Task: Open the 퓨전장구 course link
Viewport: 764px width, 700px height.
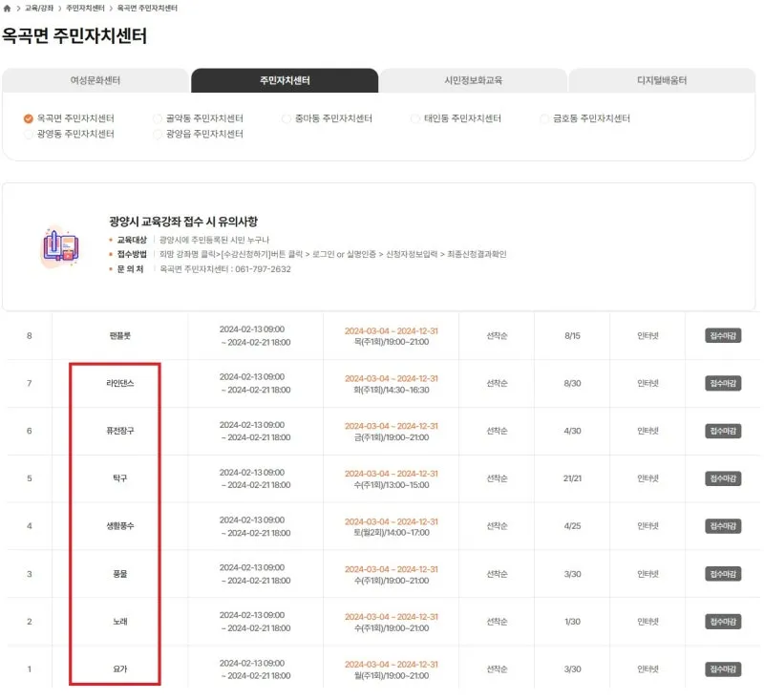Action: coord(119,431)
